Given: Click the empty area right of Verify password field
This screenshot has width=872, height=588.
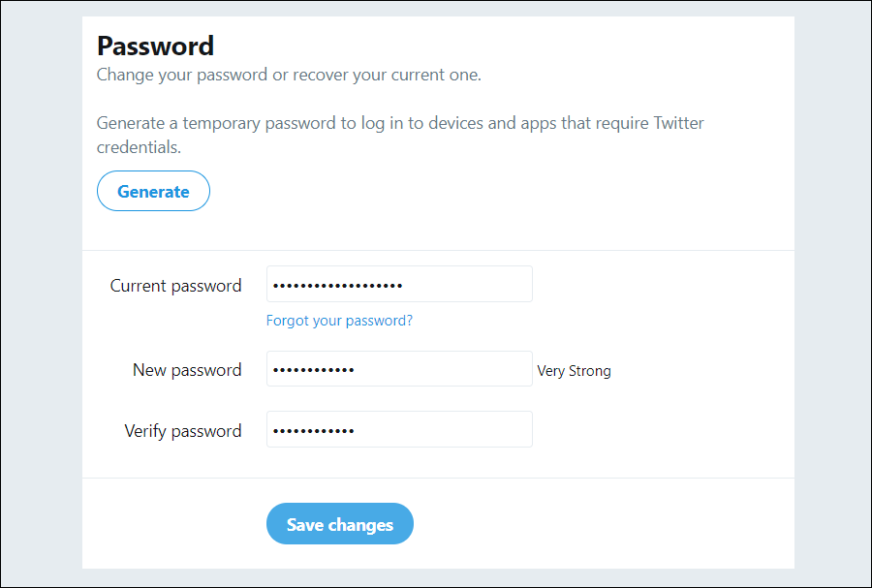Looking at the screenshot, I should [x=659, y=430].
